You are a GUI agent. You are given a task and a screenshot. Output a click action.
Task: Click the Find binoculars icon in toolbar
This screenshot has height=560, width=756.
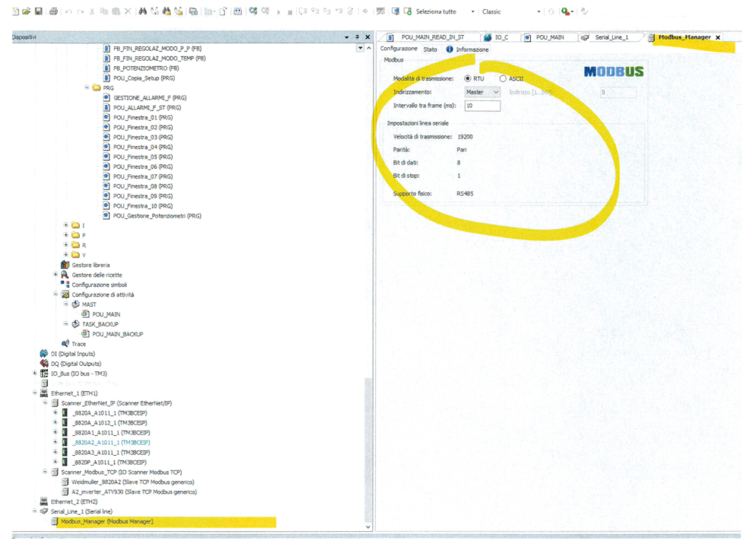(x=142, y=11)
